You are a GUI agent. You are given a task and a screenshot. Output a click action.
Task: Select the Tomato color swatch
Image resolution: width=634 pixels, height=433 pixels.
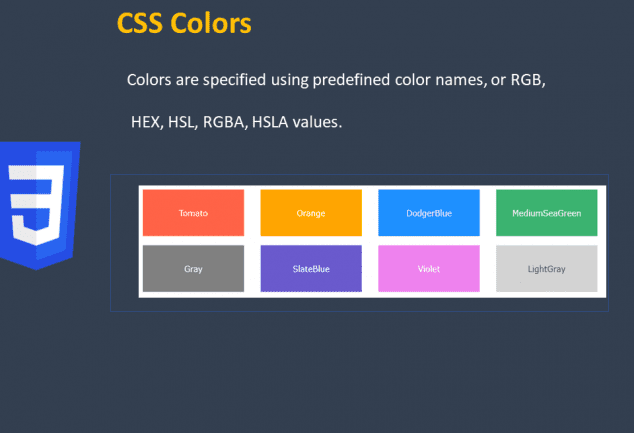193,213
